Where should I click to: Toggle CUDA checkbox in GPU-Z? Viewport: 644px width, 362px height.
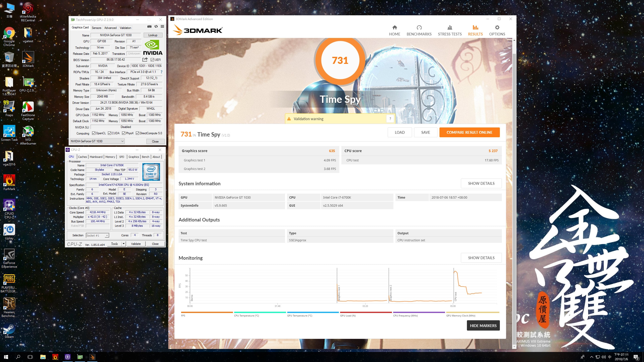pyautogui.click(x=109, y=133)
